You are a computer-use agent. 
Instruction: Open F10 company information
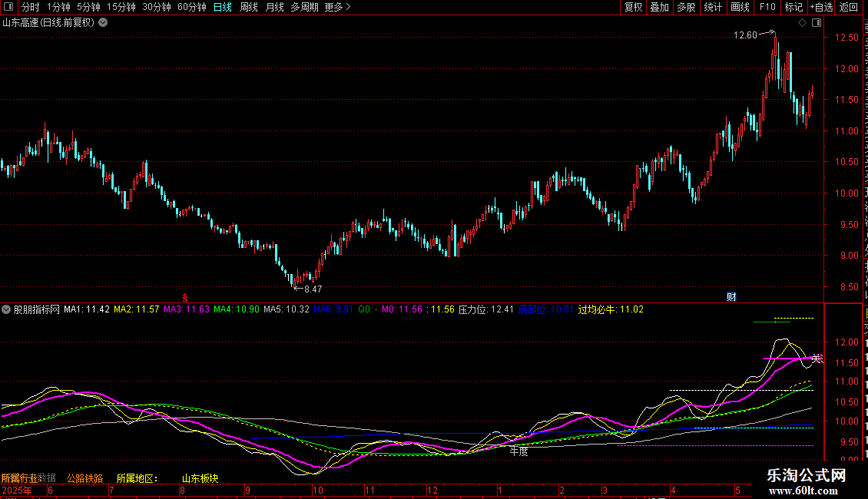point(767,7)
